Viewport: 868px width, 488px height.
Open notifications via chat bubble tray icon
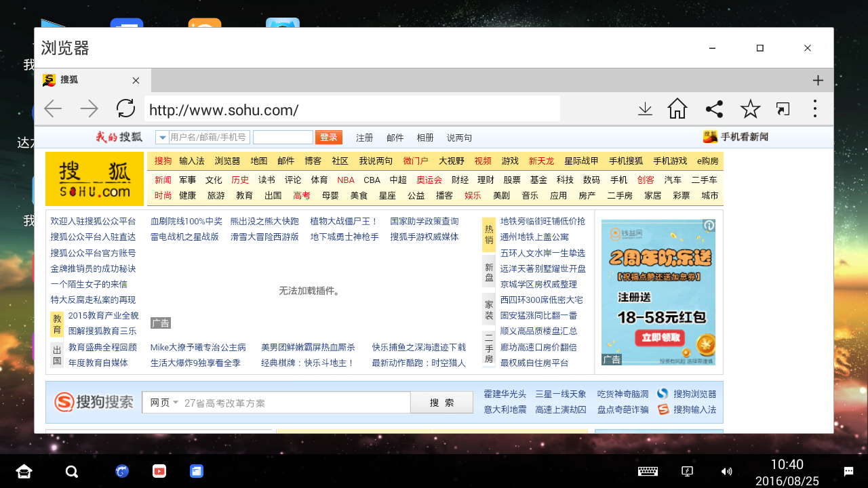[x=848, y=471]
